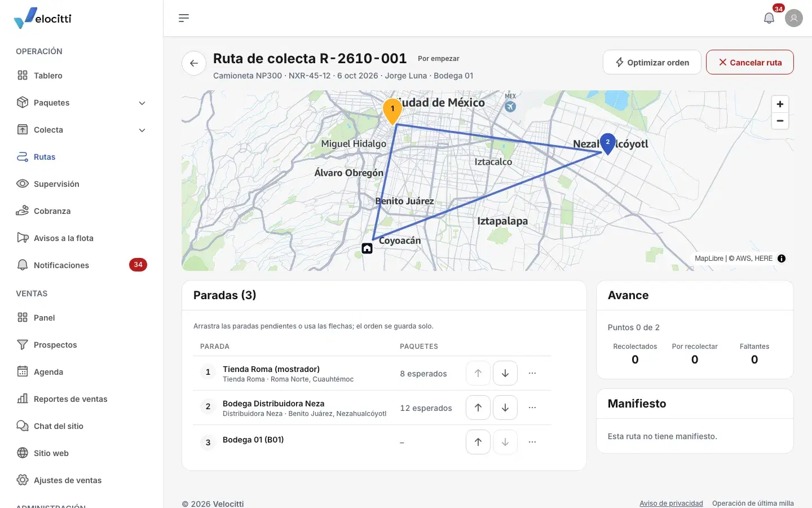Open Agenda in sidebar
The width and height of the screenshot is (812, 508).
(x=82, y=372)
